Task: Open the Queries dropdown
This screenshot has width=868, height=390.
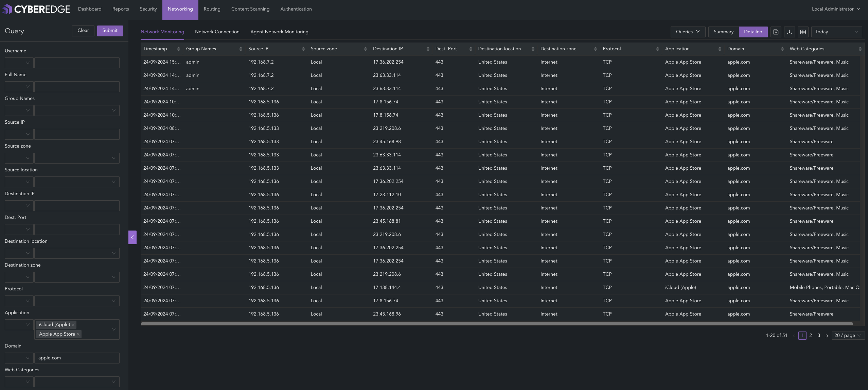Action: coord(688,32)
